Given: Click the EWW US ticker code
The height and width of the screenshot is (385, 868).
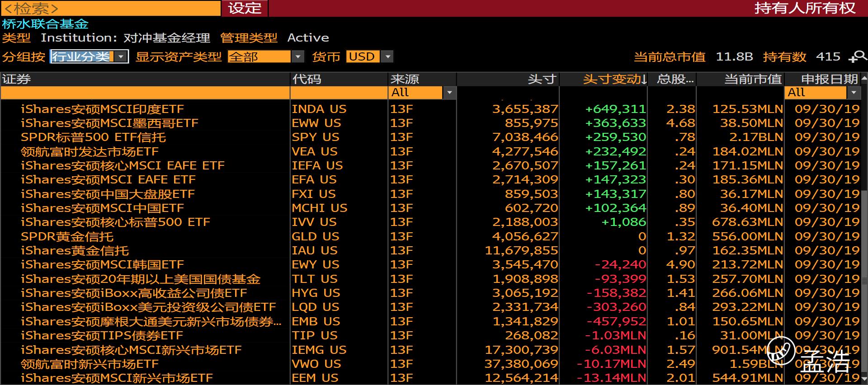Looking at the screenshot, I should [317, 123].
